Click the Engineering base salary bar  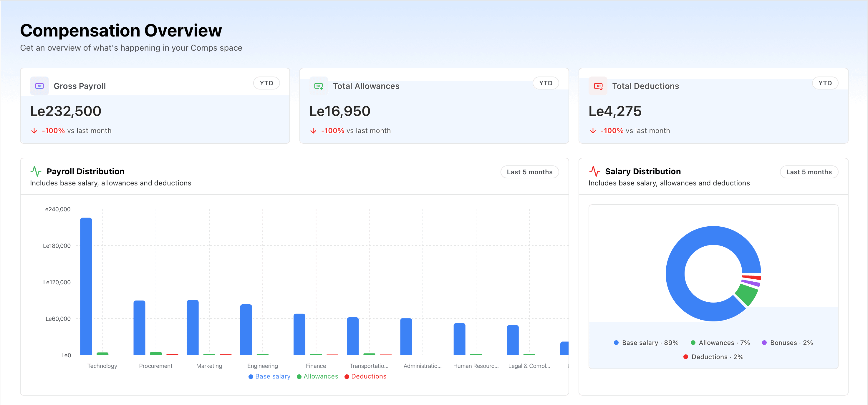click(x=246, y=330)
